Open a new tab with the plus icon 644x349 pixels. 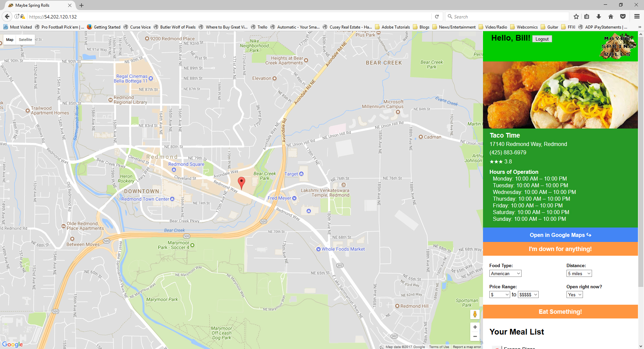(82, 5)
